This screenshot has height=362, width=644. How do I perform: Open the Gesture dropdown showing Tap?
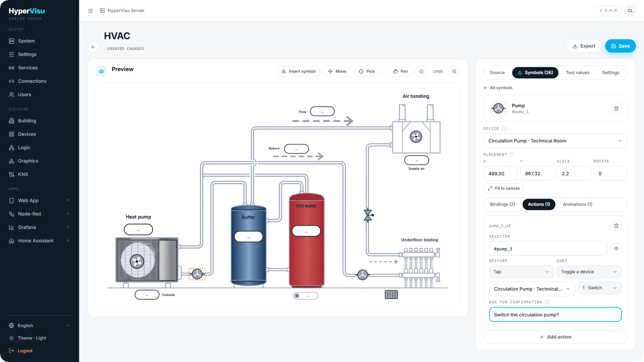tap(521, 272)
